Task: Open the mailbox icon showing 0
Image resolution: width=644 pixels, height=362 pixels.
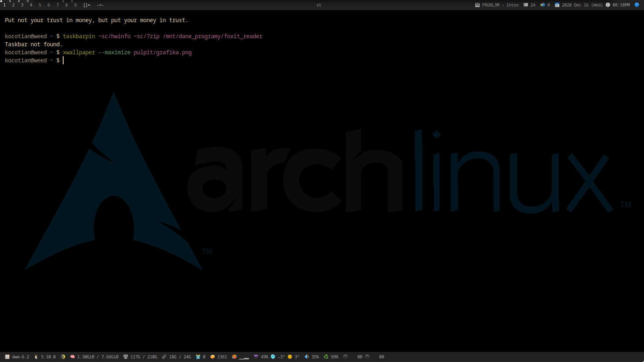Action: pyautogui.click(x=543, y=5)
